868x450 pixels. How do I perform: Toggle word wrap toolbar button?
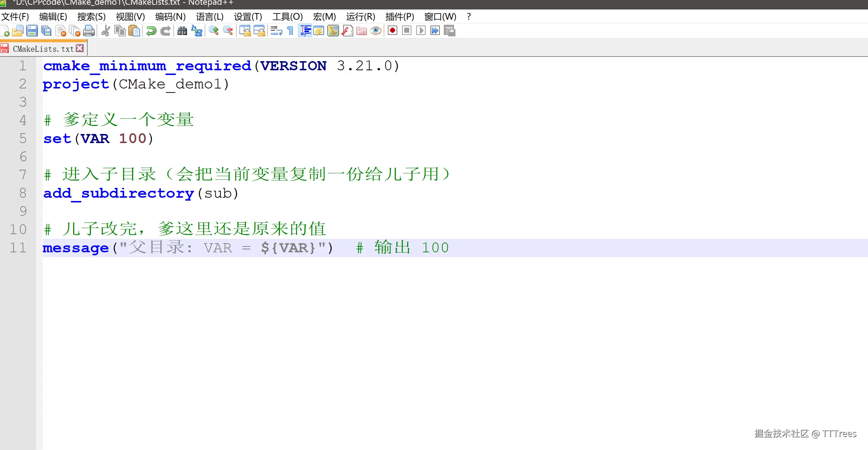point(276,31)
